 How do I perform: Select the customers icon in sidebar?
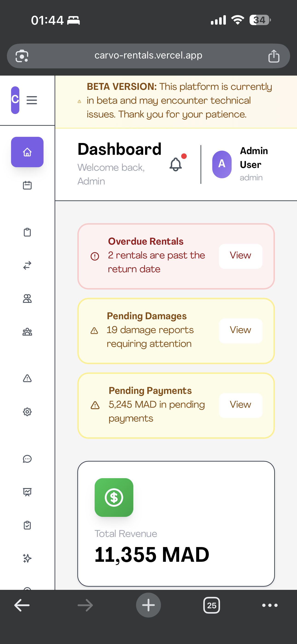[27, 299]
